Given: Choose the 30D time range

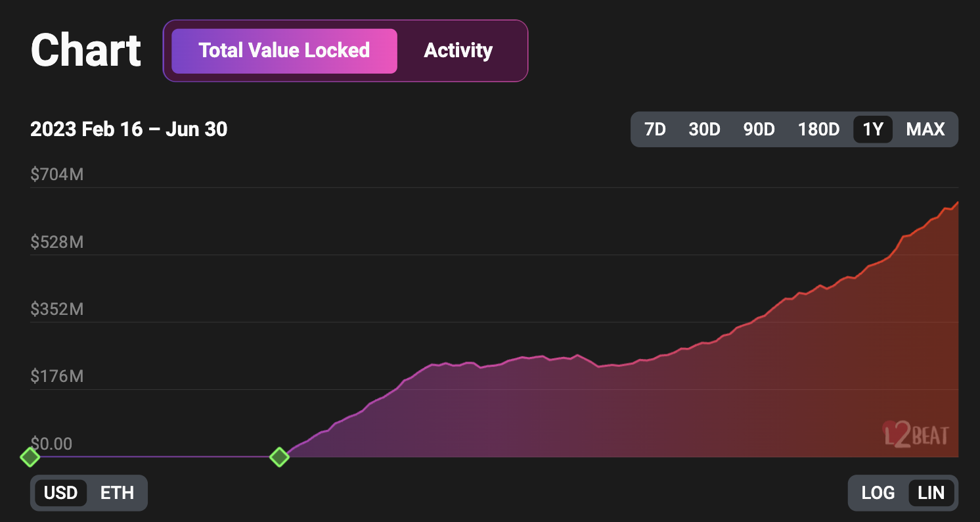Looking at the screenshot, I should click(x=704, y=130).
